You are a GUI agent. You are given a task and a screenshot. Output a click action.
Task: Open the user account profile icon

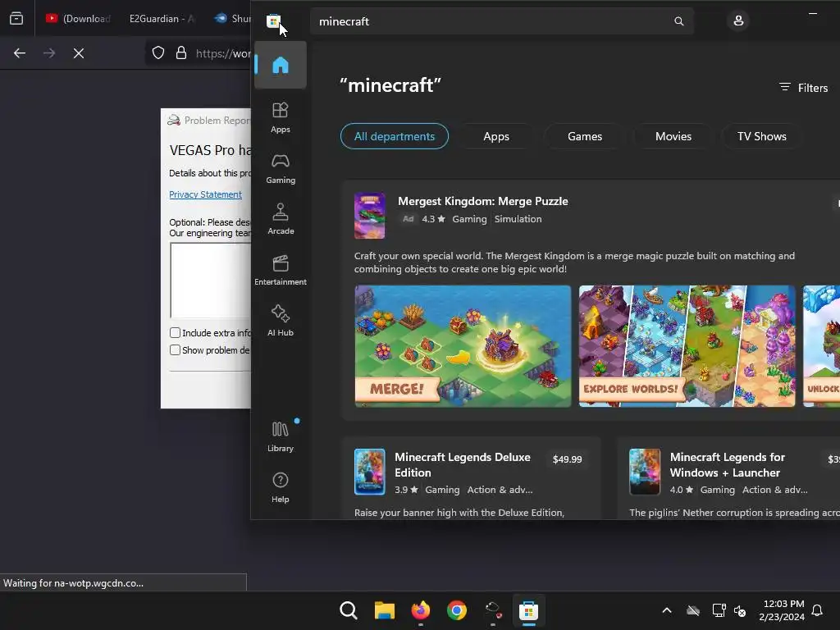point(738,21)
